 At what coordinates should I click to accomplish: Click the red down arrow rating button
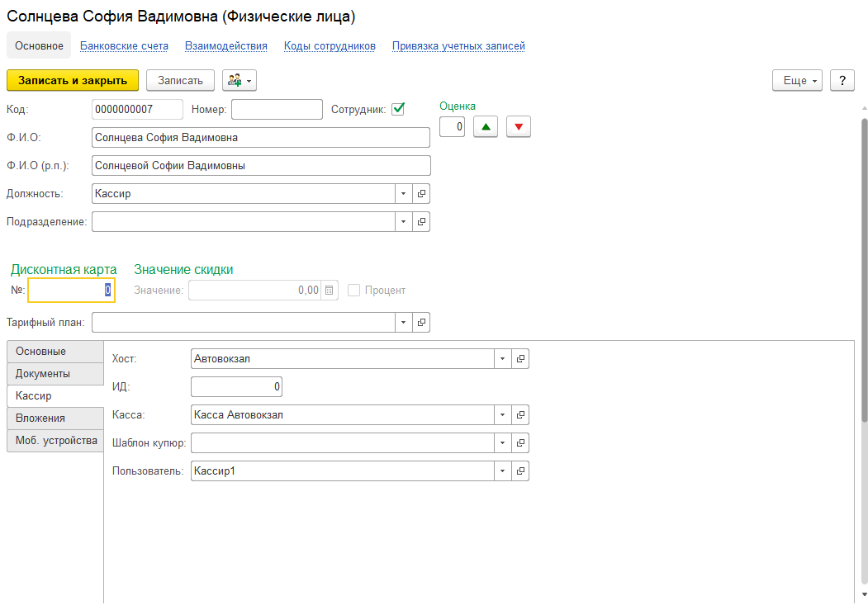(518, 126)
